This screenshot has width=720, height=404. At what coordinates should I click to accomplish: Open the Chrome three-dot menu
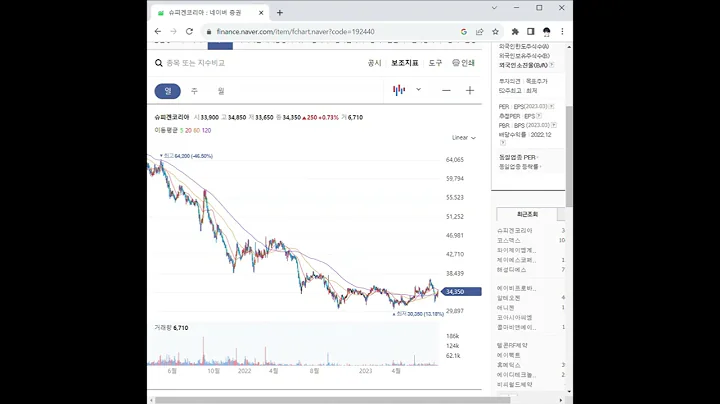pos(562,32)
